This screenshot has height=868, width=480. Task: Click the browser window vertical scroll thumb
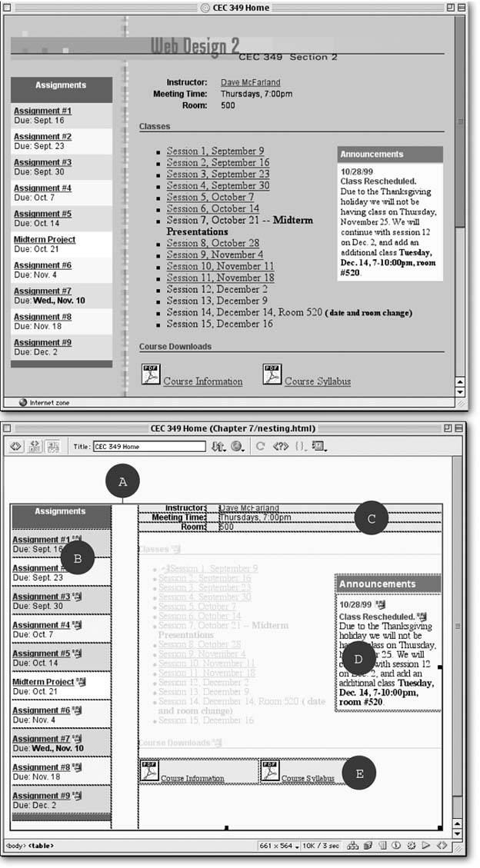(459, 121)
